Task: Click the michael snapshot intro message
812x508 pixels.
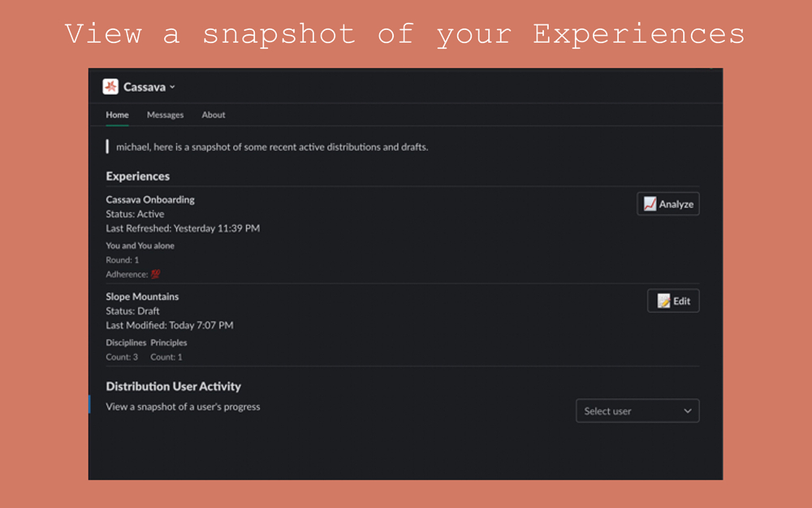Action: 272,147
